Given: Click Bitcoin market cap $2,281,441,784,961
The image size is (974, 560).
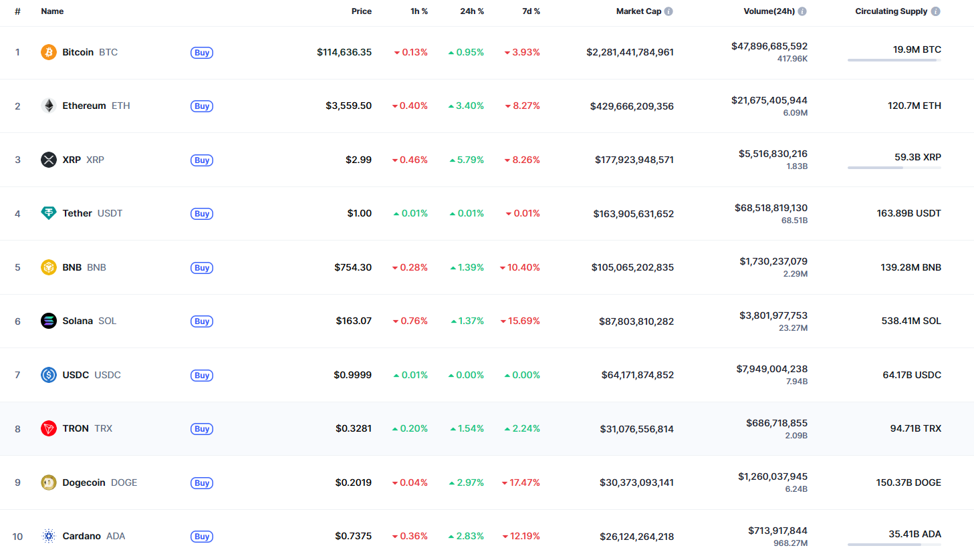Looking at the screenshot, I should pyautogui.click(x=630, y=52).
